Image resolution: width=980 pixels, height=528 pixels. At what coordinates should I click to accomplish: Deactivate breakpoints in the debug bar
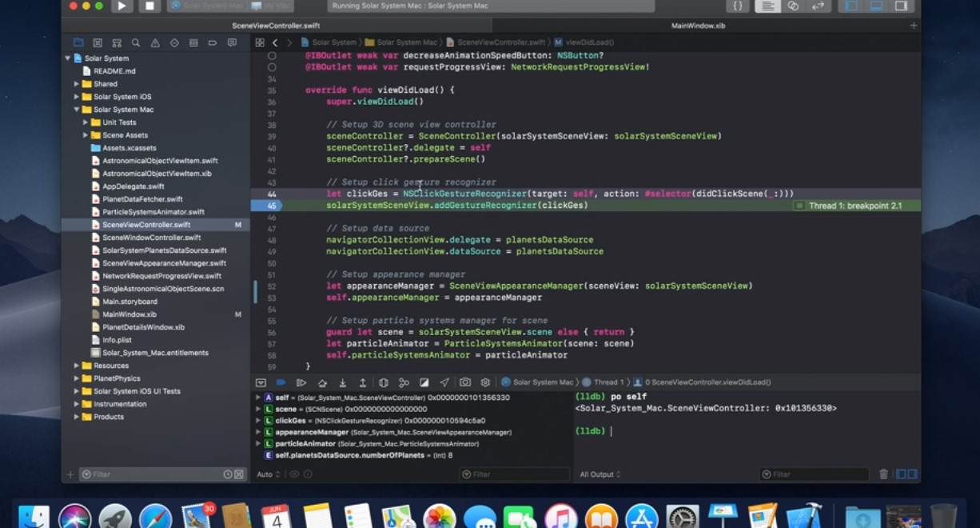coord(281,382)
